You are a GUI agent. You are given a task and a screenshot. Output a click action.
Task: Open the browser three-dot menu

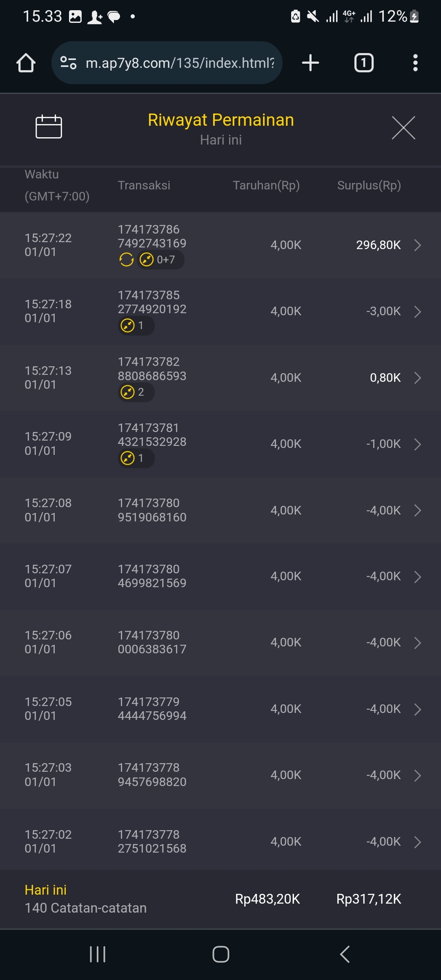[415, 63]
